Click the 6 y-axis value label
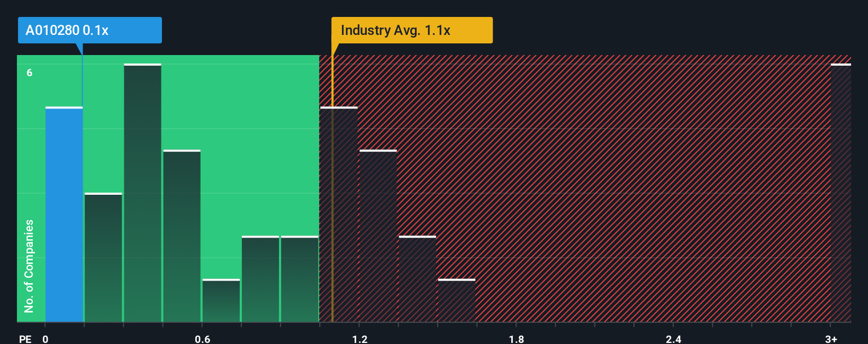 pyautogui.click(x=30, y=73)
